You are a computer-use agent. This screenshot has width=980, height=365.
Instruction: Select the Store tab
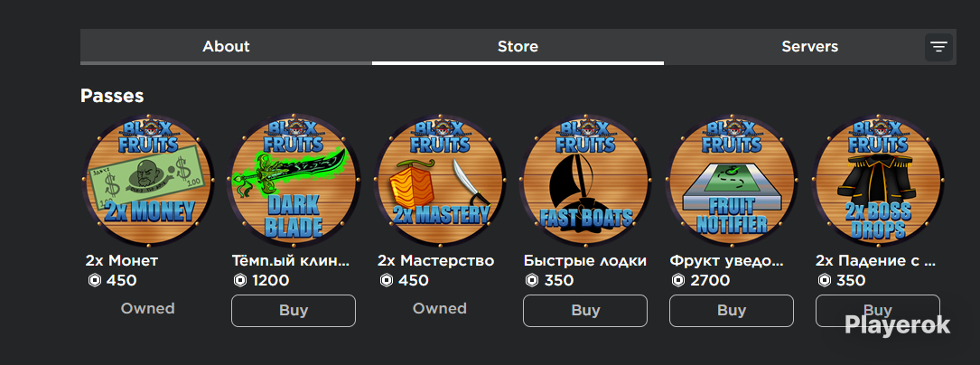click(x=518, y=46)
